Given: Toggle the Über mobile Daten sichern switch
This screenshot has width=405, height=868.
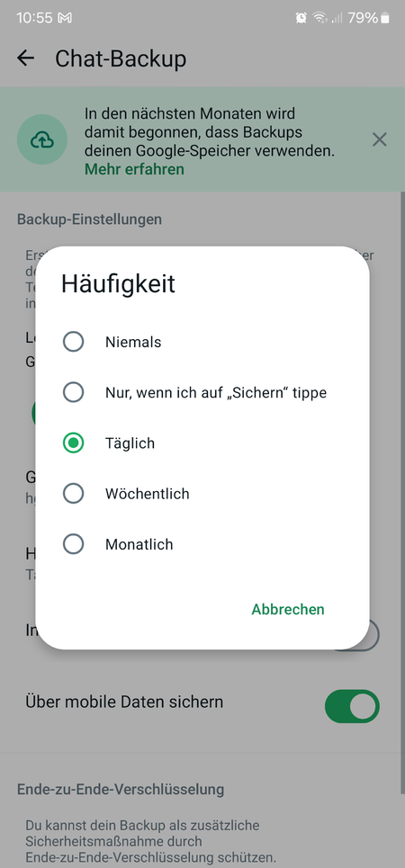Looking at the screenshot, I should click(353, 706).
